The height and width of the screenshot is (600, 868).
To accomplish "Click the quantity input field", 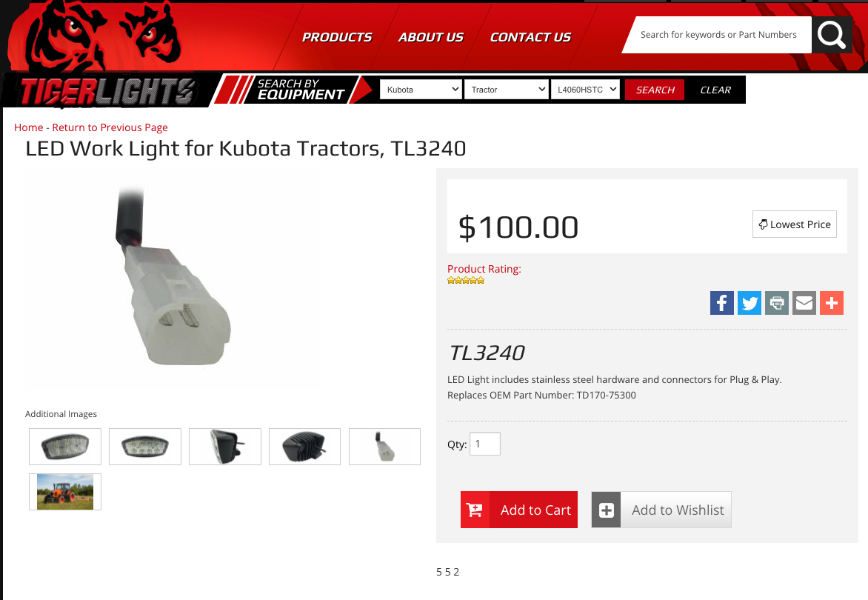I will click(x=485, y=444).
